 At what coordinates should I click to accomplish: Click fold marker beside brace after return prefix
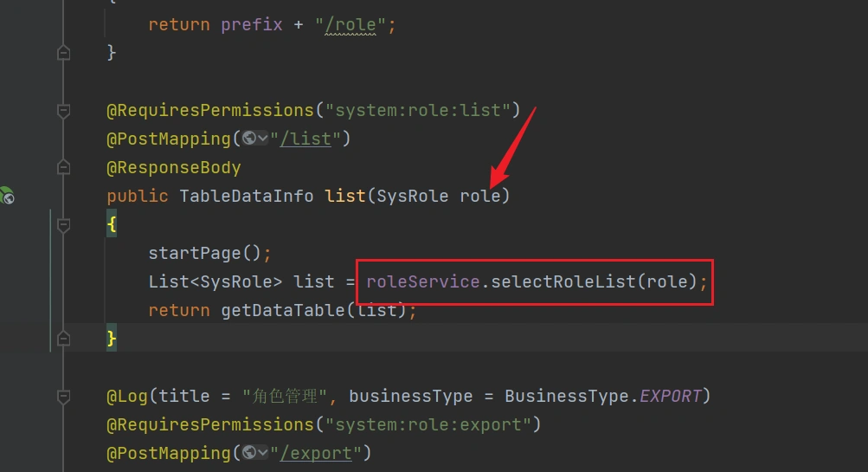pos(63,53)
